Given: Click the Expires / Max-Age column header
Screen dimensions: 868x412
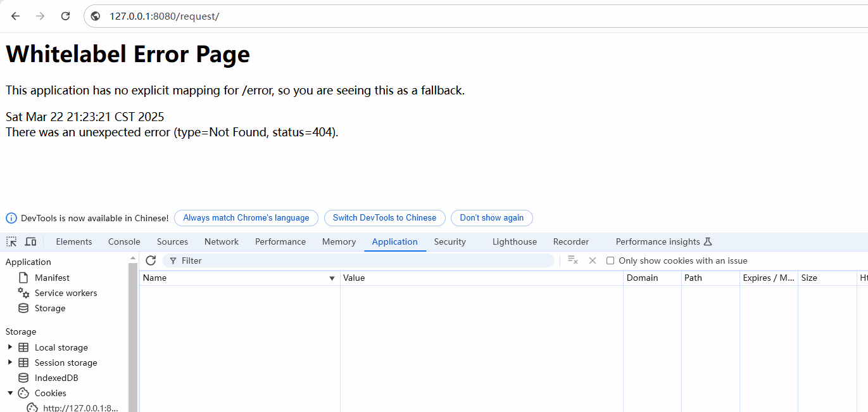Looking at the screenshot, I should coord(769,278).
